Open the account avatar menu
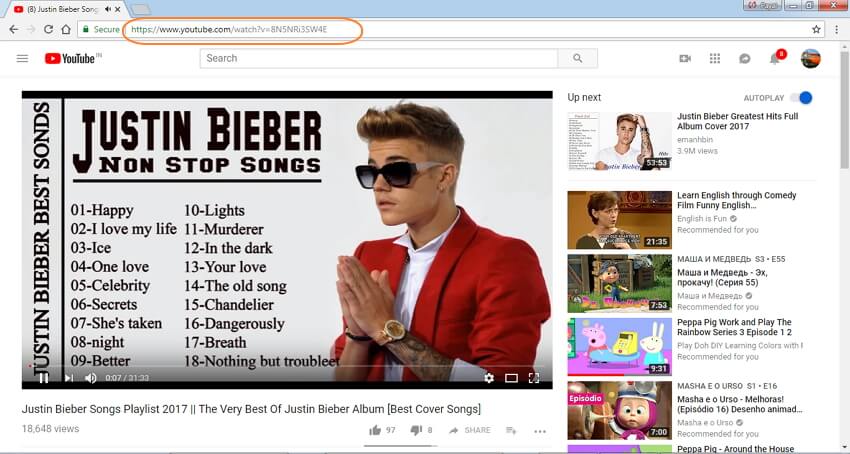The width and height of the screenshot is (850, 454). 810,58
